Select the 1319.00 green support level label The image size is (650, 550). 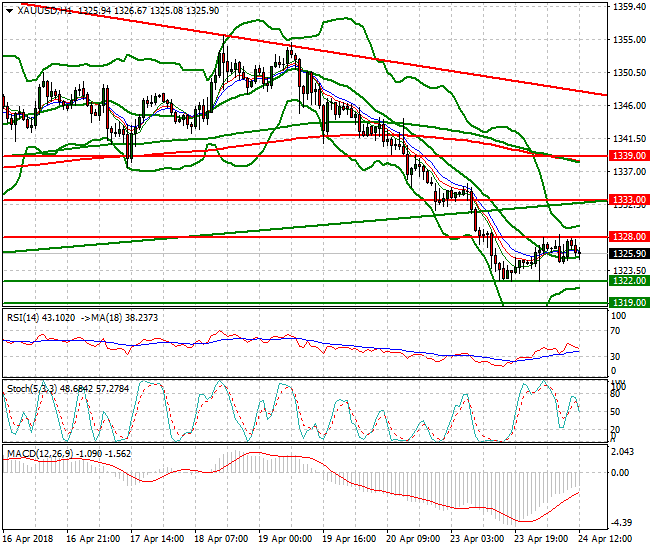(x=629, y=303)
